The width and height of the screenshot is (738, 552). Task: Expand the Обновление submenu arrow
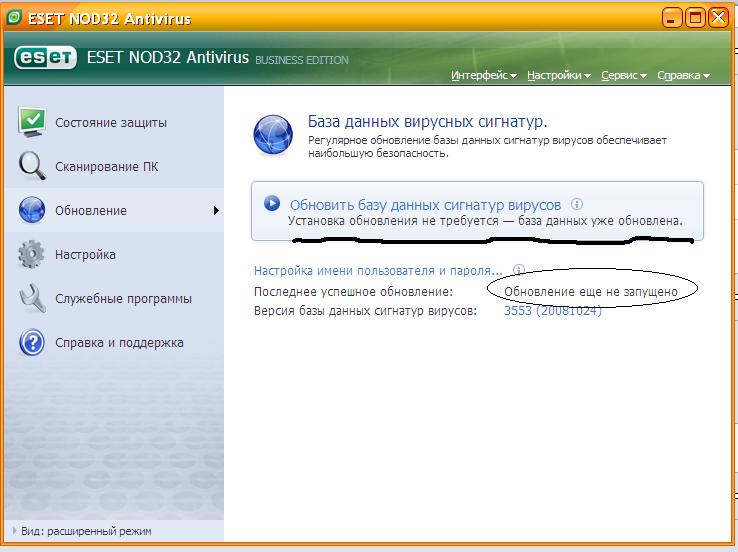[x=216, y=210]
